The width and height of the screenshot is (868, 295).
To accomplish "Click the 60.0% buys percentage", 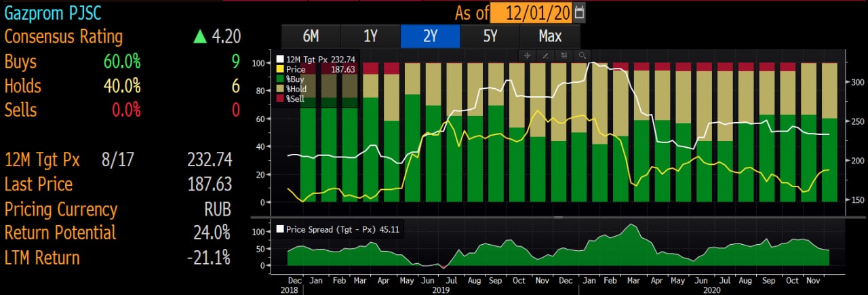I will coord(122,62).
